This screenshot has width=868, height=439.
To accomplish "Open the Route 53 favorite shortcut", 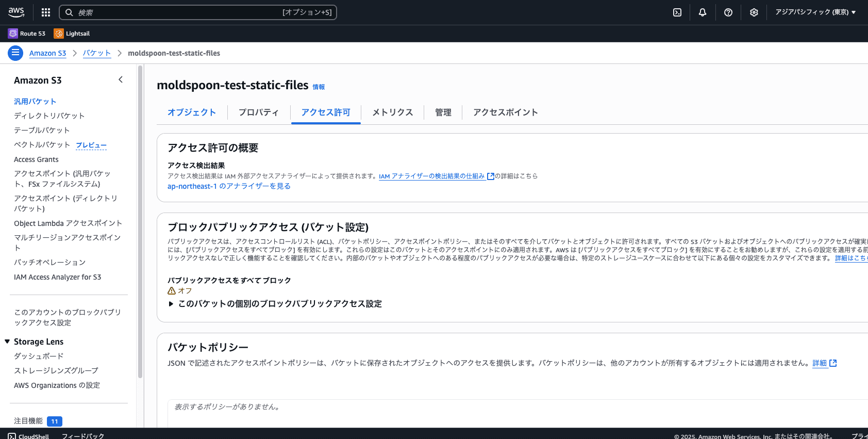I will [27, 34].
